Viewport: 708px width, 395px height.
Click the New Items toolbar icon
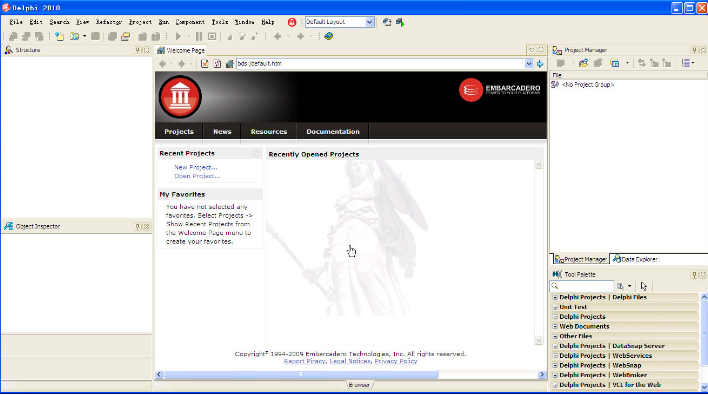pyautogui.click(x=59, y=37)
